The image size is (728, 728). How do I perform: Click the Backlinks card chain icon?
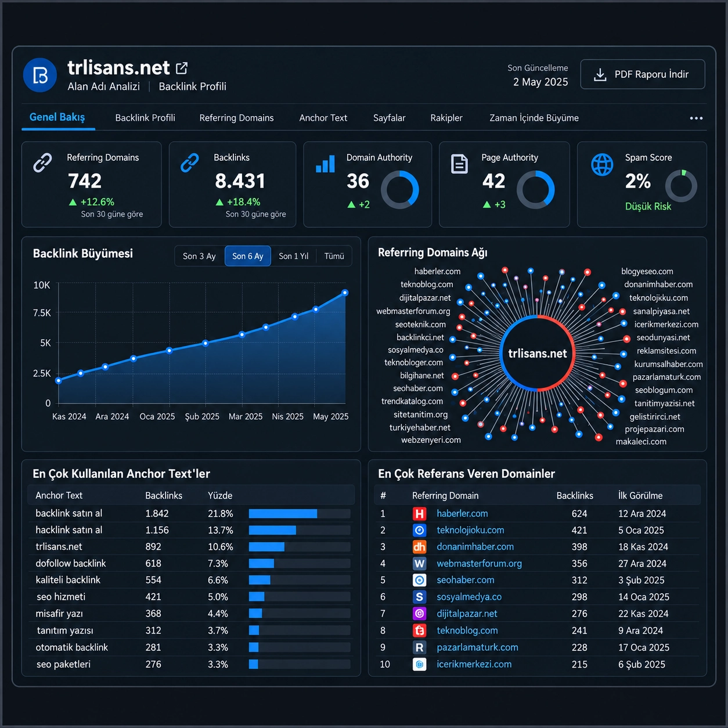pyautogui.click(x=190, y=163)
